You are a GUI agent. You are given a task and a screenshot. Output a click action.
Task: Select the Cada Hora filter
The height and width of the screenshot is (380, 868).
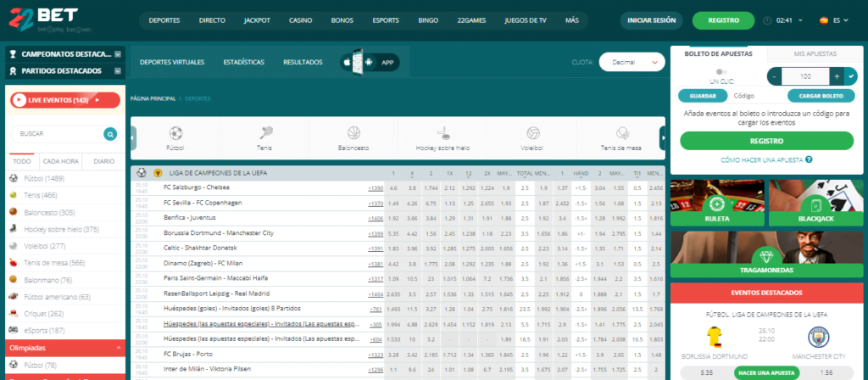coord(61,161)
